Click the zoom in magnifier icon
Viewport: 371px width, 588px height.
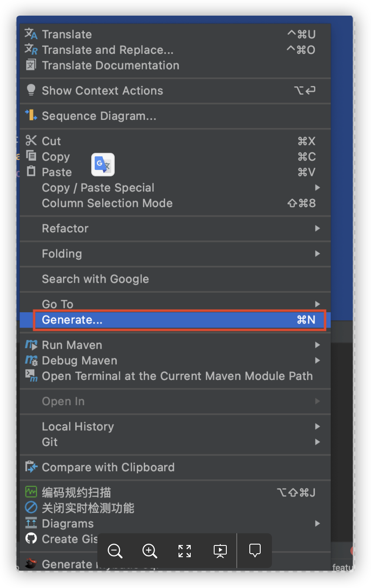[150, 551]
